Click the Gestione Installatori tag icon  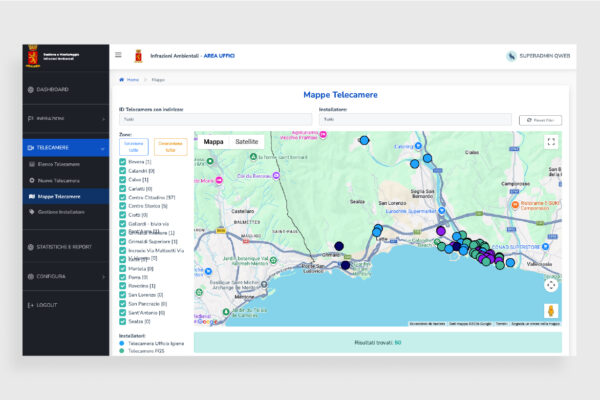coord(32,212)
